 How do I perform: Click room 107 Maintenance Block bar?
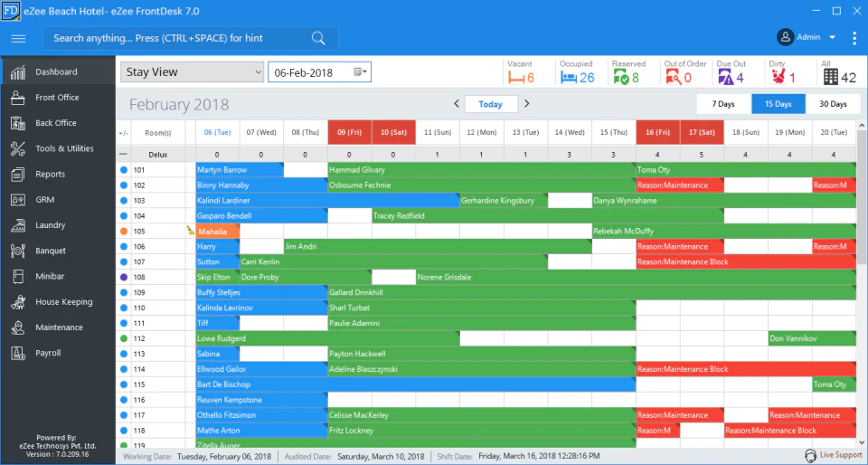(746, 261)
